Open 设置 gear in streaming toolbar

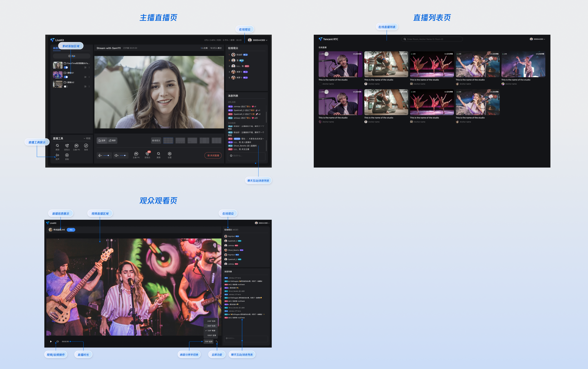(169, 154)
